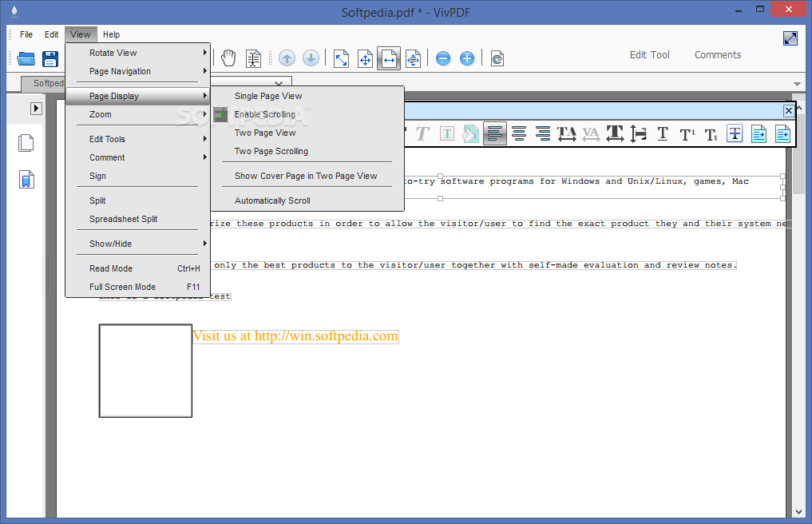812x524 pixels.
Task: Expand the Rotate View submenu
Action: click(x=138, y=53)
